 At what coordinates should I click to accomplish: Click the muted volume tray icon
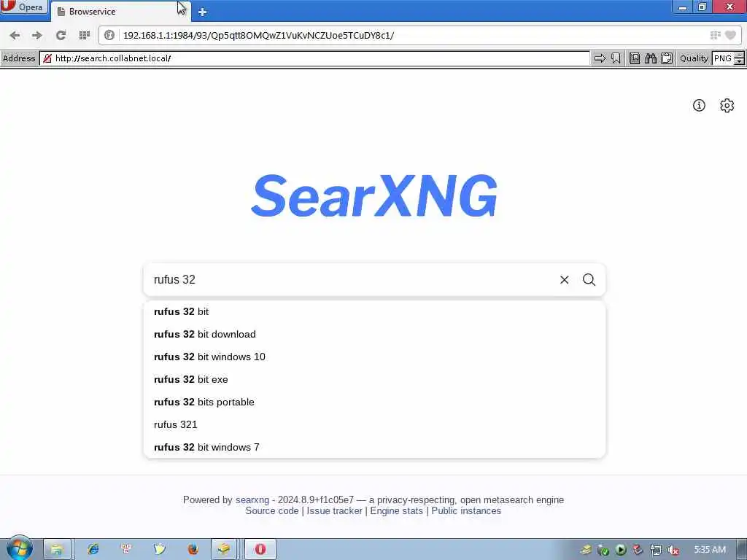point(673,550)
